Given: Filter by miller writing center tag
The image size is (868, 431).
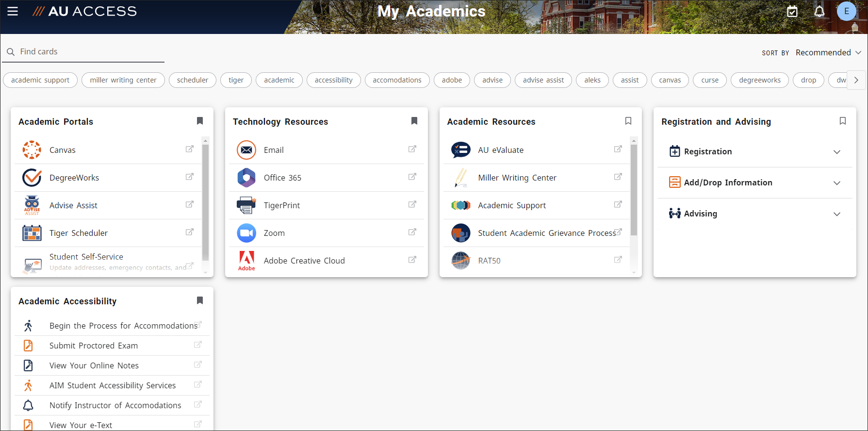Looking at the screenshot, I should coord(123,80).
